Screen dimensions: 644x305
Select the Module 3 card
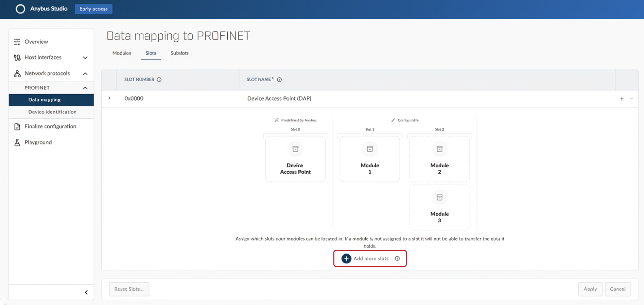pyautogui.click(x=440, y=208)
